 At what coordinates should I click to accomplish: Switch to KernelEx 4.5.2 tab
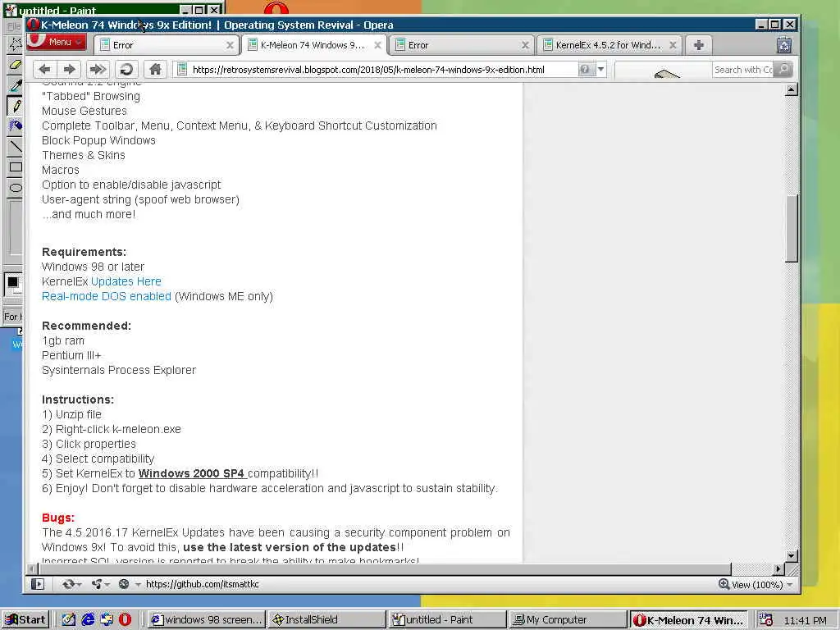point(609,45)
